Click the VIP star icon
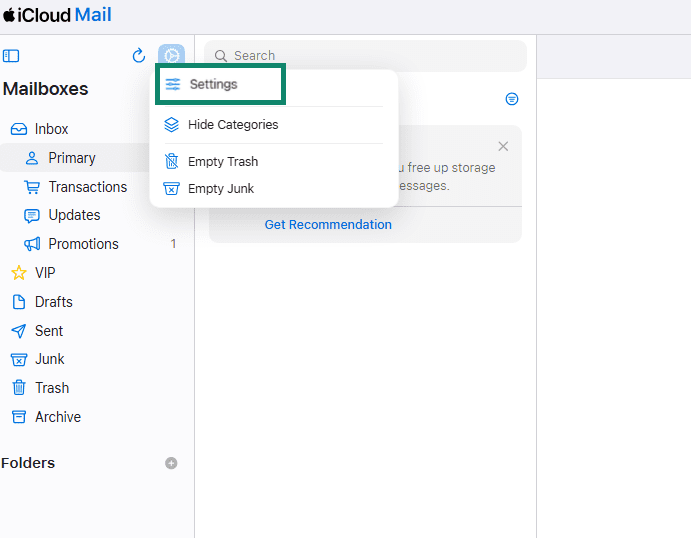The height and width of the screenshot is (538, 691). coord(19,273)
